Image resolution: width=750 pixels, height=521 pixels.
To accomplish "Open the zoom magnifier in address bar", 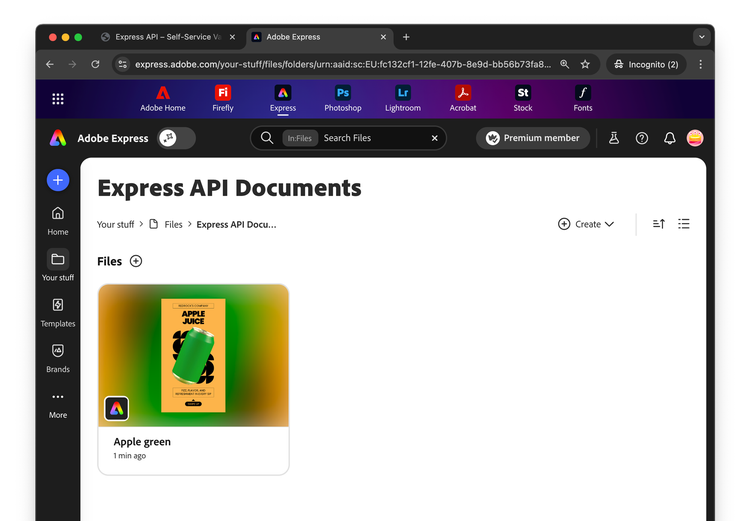I will [564, 64].
